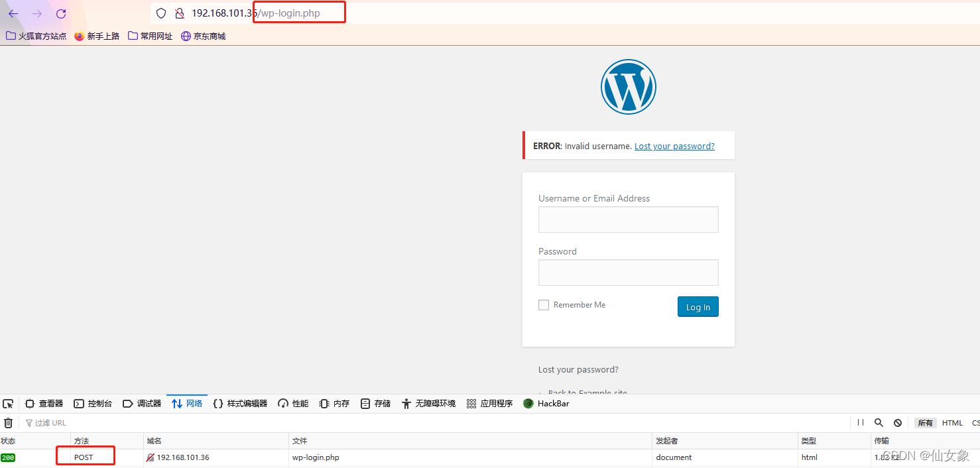Open the 京东商城 bookmark
Viewport: 980px width, 468px height.
[x=203, y=36]
